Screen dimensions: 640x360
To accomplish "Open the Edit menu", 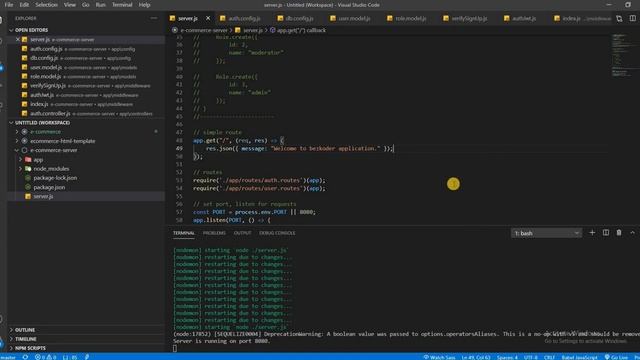I will [24, 5].
